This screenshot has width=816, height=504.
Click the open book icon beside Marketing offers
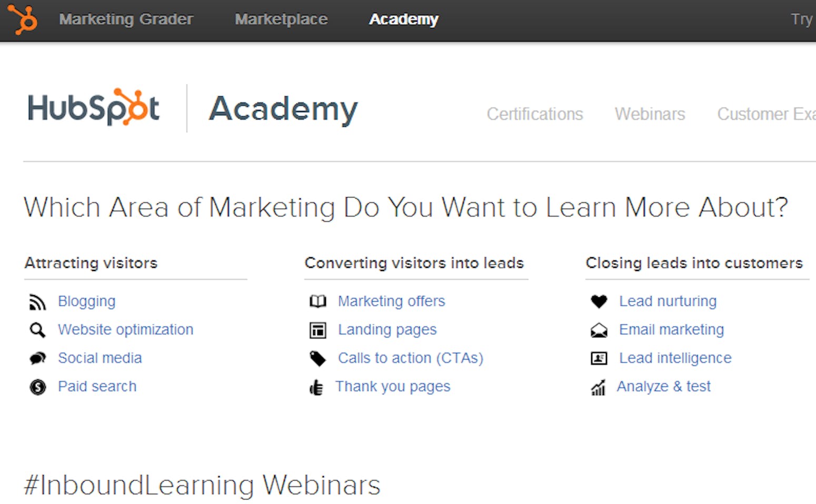coord(318,301)
